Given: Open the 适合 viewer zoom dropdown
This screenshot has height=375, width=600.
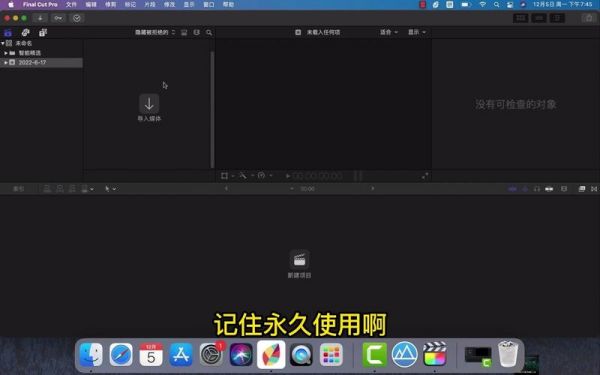Looking at the screenshot, I should tap(389, 32).
